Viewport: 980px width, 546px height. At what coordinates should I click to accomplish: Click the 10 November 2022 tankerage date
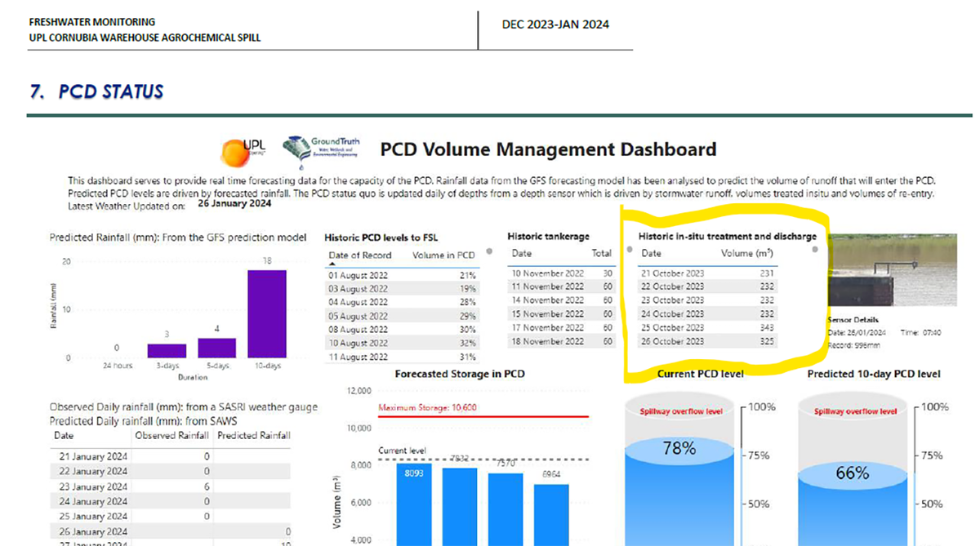pyautogui.click(x=548, y=273)
